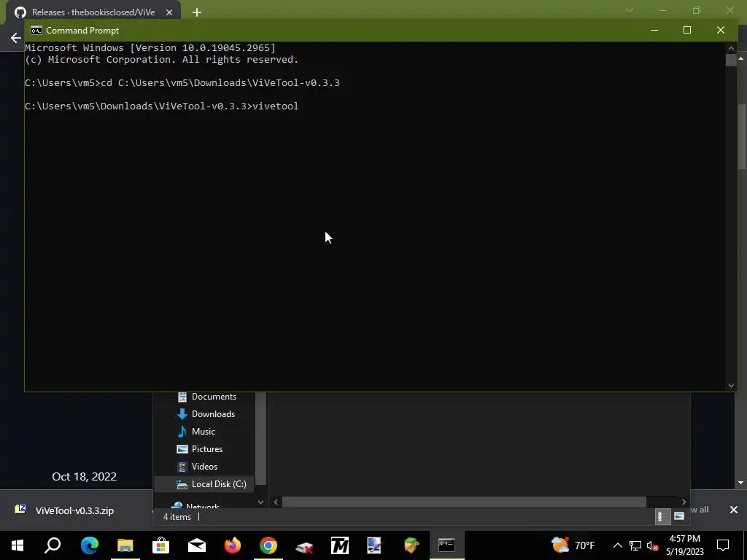
Task: Open Command Prompt system menu icon
Action: [36, 31]
